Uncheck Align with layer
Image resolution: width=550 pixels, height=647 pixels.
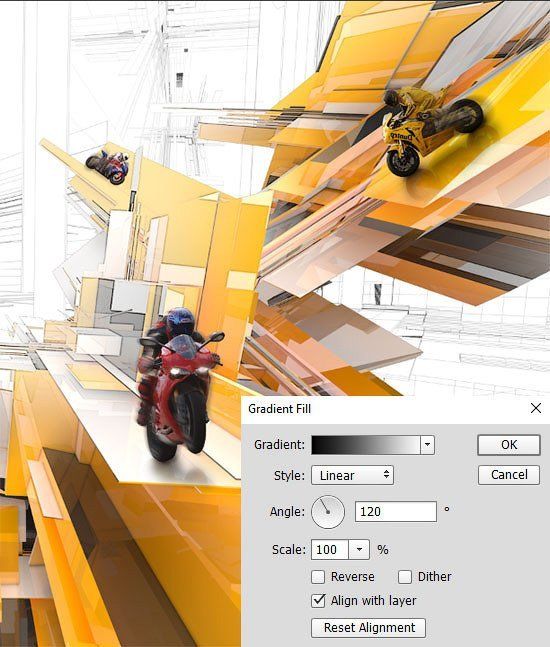(x=318, y=600)
